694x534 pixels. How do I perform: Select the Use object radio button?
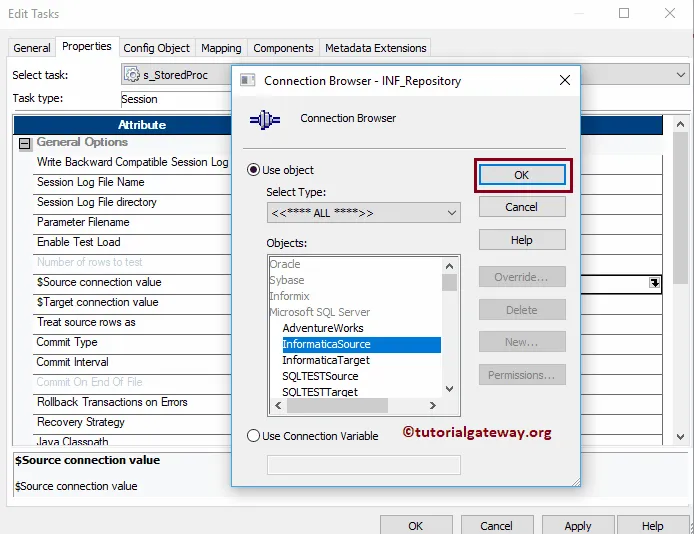click(x=253, y=170)
